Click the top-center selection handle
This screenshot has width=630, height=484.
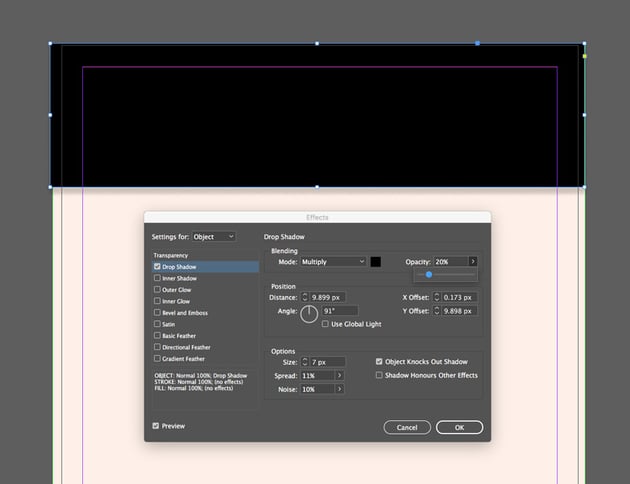(x=317, y=43)
